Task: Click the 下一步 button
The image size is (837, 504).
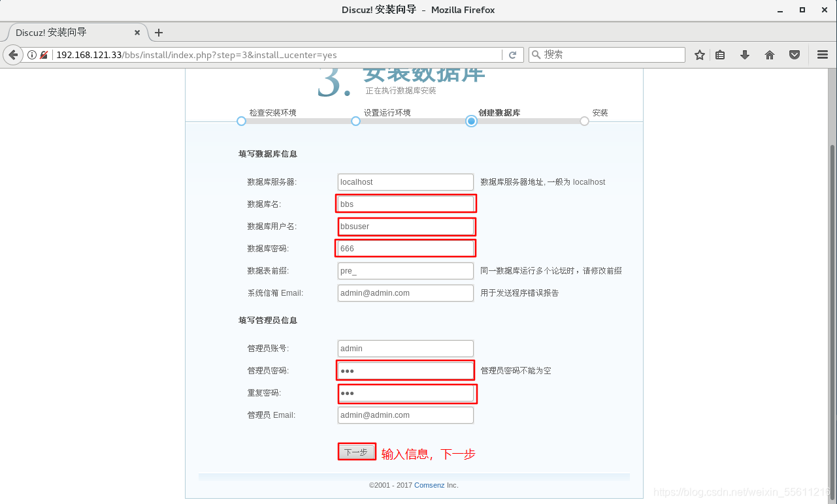Action: [357, 452]
